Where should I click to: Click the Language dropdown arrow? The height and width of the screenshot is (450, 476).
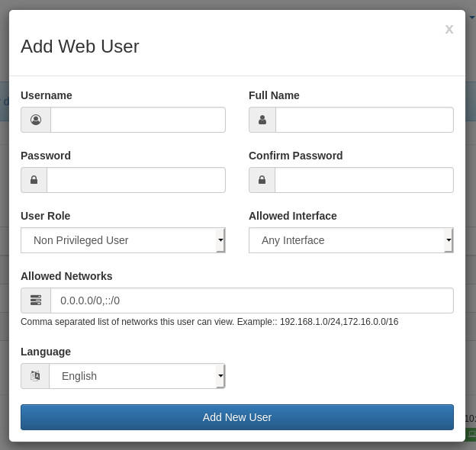[220, 376]
